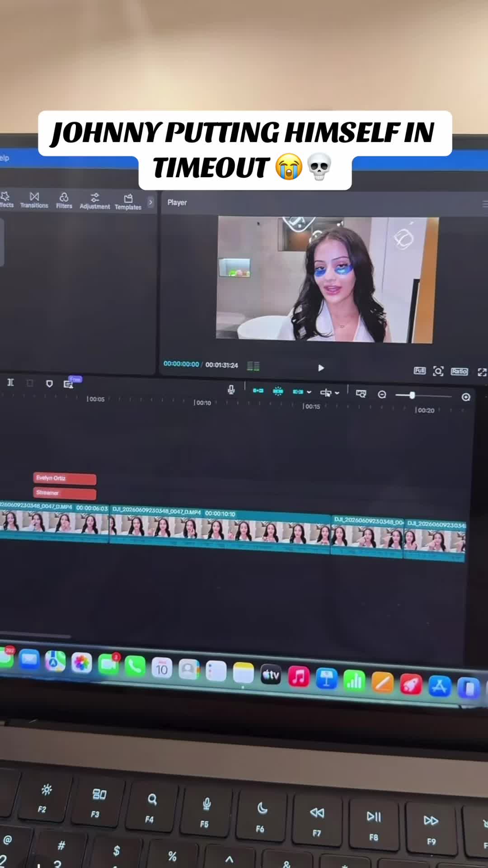
Task: Open Apple TV from the dock
Action: point(271,675)
